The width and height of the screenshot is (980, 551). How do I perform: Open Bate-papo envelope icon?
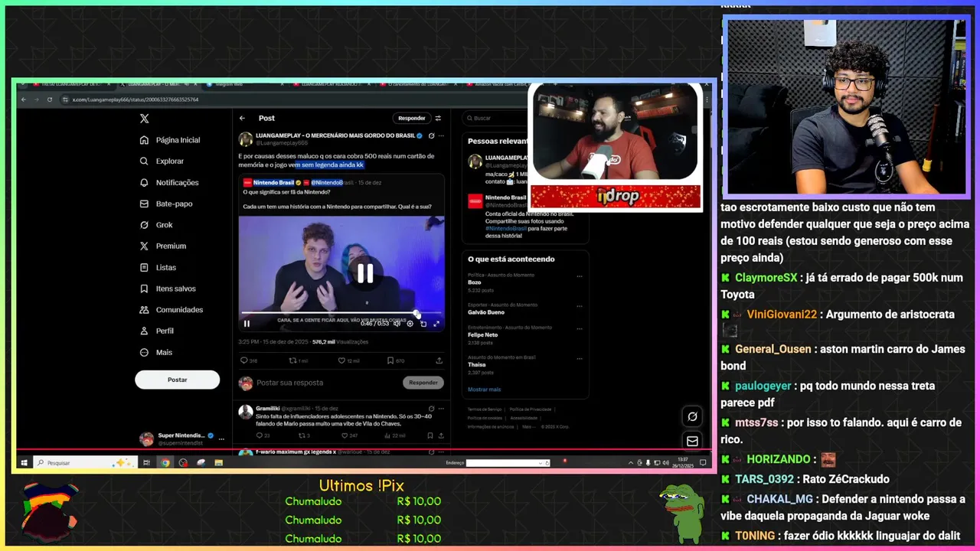(x=144, y=204)
